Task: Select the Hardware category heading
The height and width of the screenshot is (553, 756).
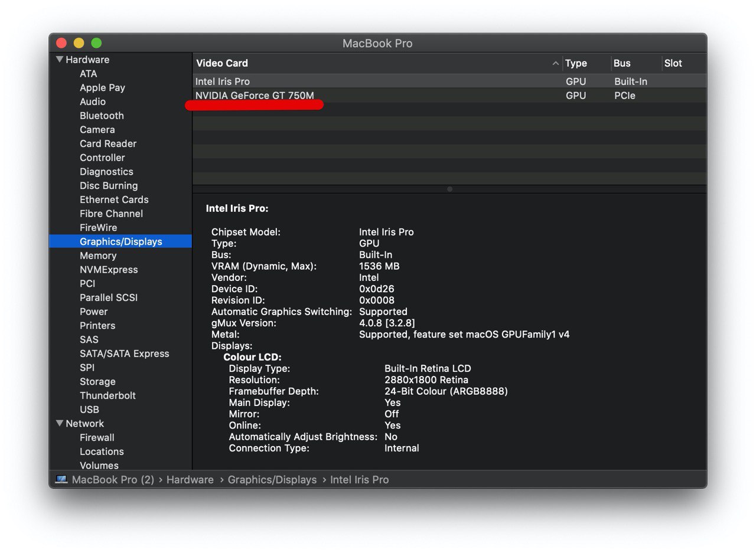Action: (87, 60)
